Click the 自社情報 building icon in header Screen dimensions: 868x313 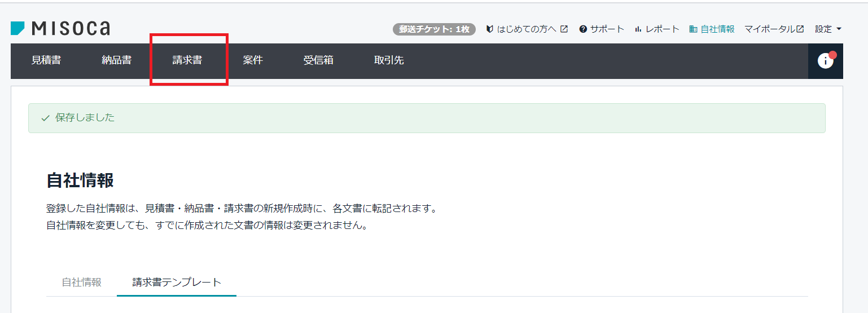click(693, 29)
